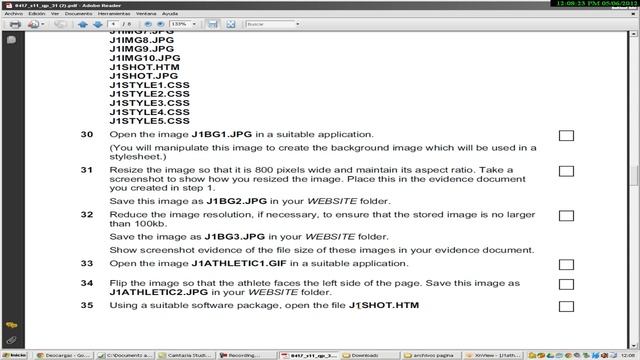Click the email/share PDF icon
Screen dimensions: 640x360
(x=33, y=24)
